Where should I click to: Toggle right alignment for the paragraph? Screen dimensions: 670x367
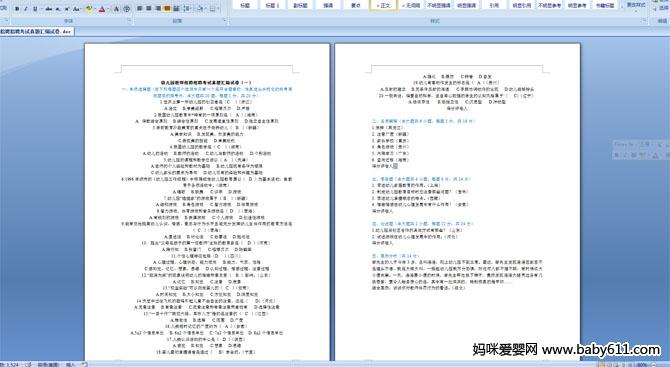pos(158,9)
